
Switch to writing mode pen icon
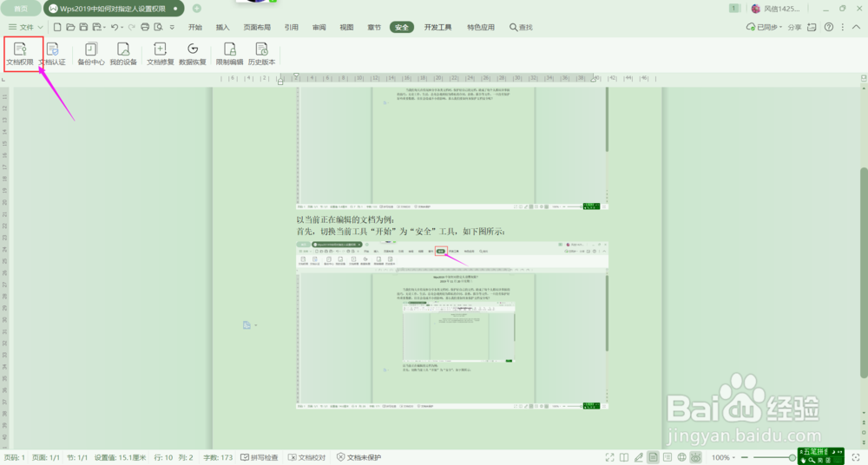click(x=638, y=457)
